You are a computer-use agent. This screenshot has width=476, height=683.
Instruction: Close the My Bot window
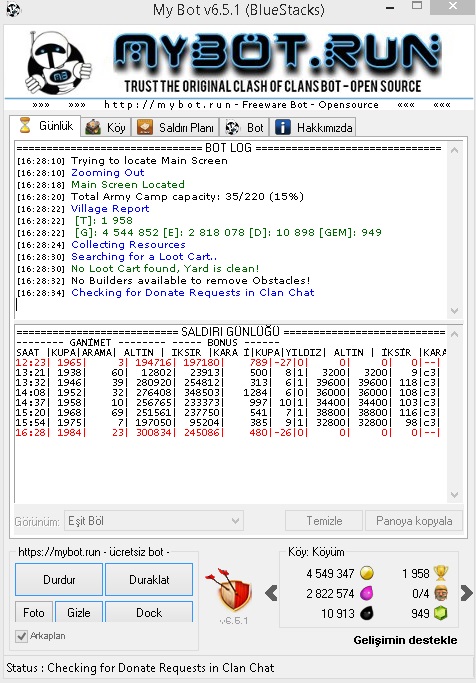[453, 6]
